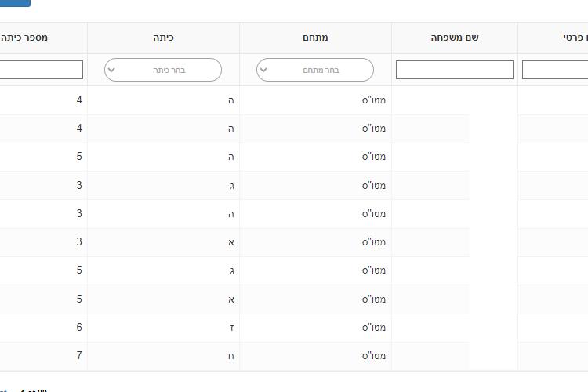Select the row with class ז number 6
This screenshot has height=392, width=588.
tap(294, 328)
